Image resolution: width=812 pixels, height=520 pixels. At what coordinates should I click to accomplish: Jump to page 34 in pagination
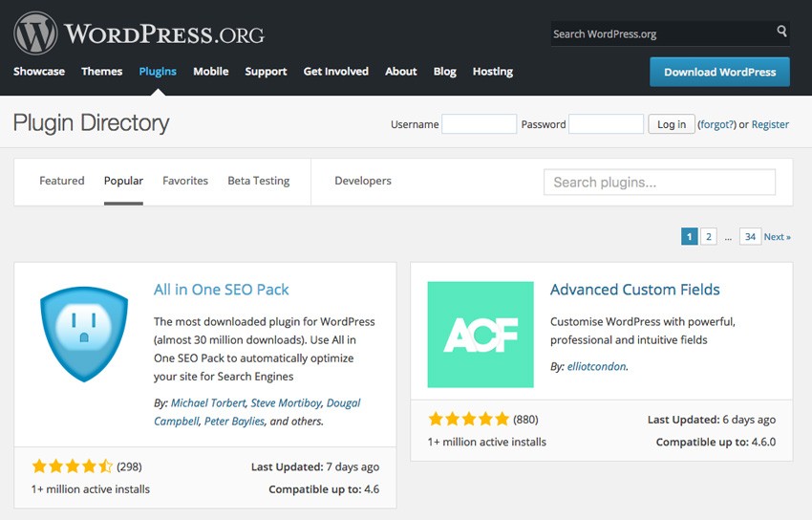point(750,237)
